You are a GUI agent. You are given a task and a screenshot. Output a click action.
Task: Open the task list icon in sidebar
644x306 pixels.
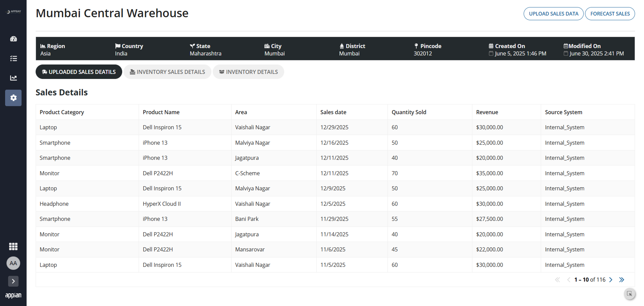pos(13,58)
